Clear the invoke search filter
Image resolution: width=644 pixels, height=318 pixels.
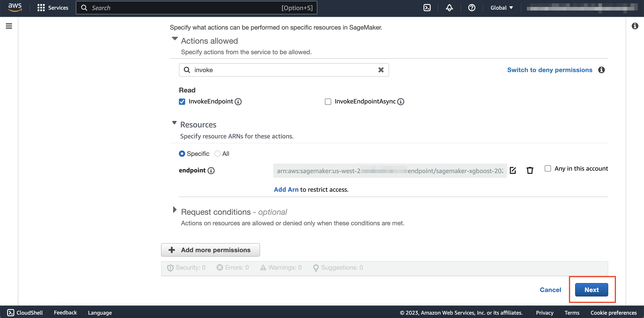[x=381, y=70]
